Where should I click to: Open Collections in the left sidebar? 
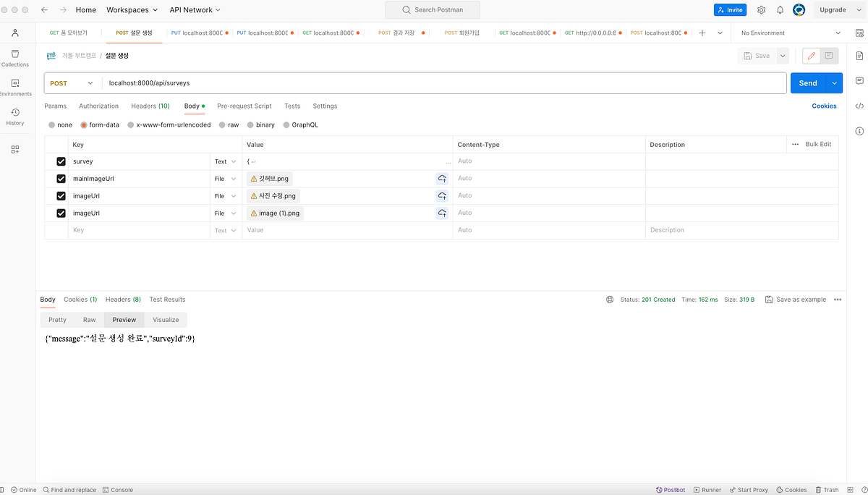point(14,55)
